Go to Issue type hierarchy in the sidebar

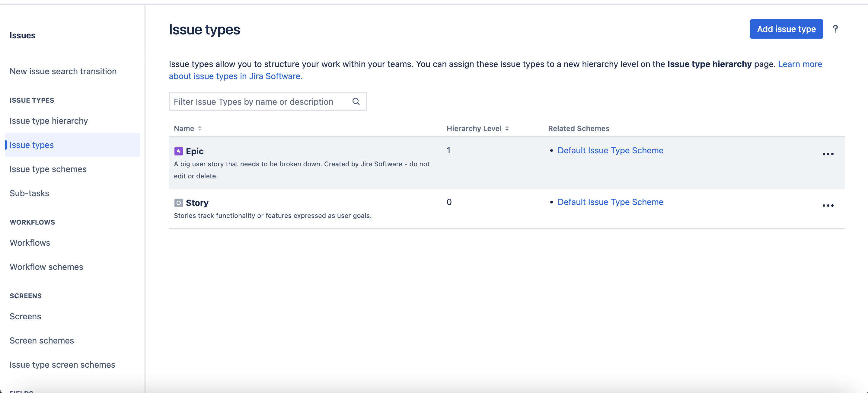[49, 121]
